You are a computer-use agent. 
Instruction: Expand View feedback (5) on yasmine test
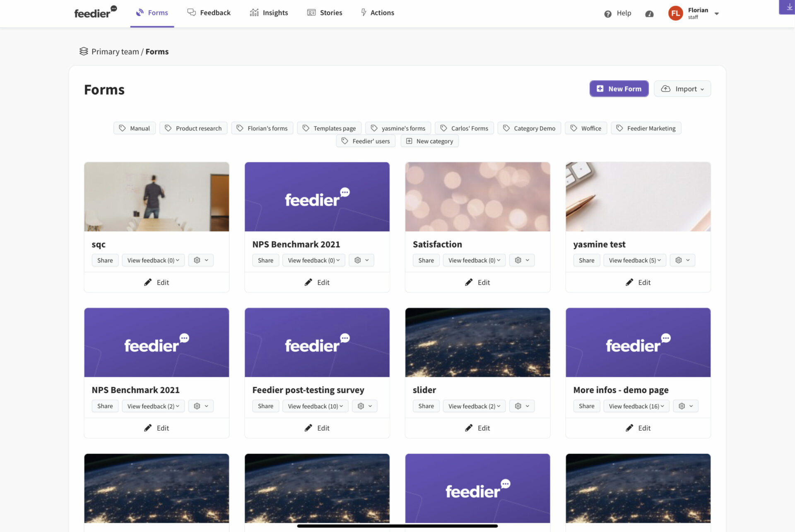point(635,260)
